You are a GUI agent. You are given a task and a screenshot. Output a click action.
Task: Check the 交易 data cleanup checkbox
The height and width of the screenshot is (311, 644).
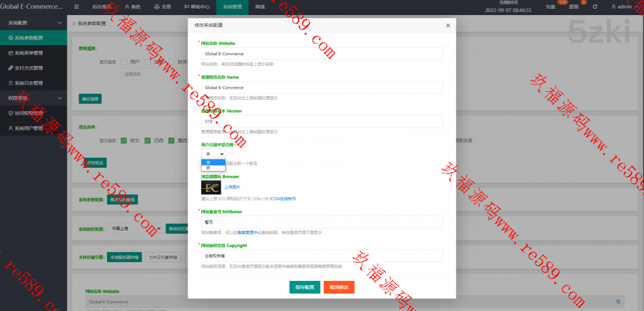point(147,62)
